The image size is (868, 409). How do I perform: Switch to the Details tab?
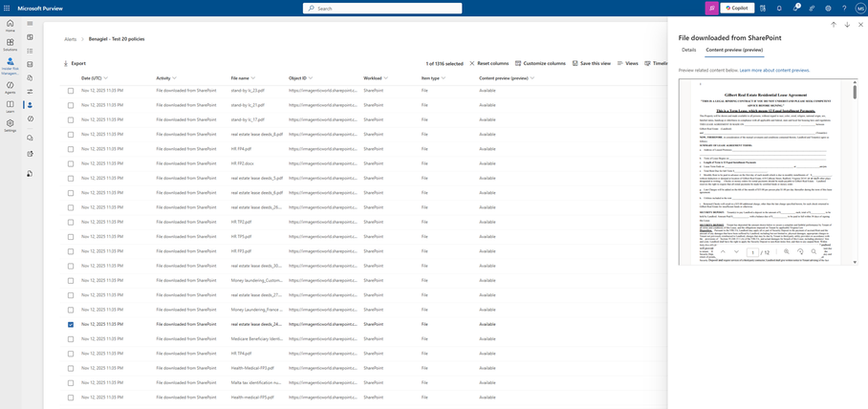688,50
